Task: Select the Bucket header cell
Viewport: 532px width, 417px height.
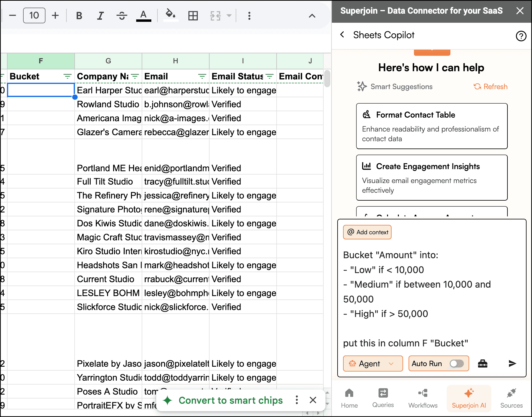Action: (x=41, y=76)
